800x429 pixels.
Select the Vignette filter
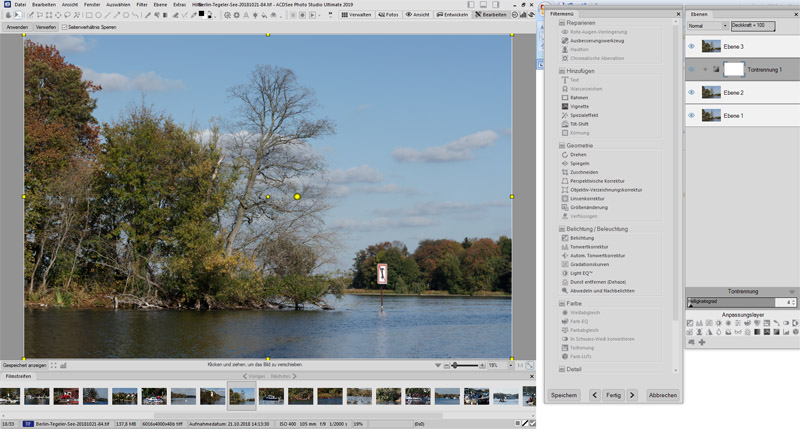click(579, 106)
